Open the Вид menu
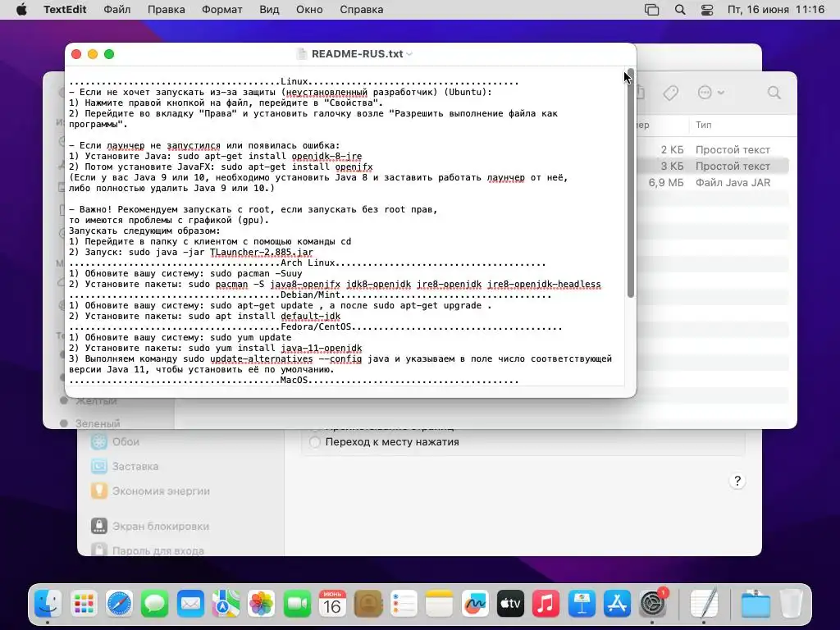The height and width of the screenshot is (630, 840). click(x=269, y=10)
